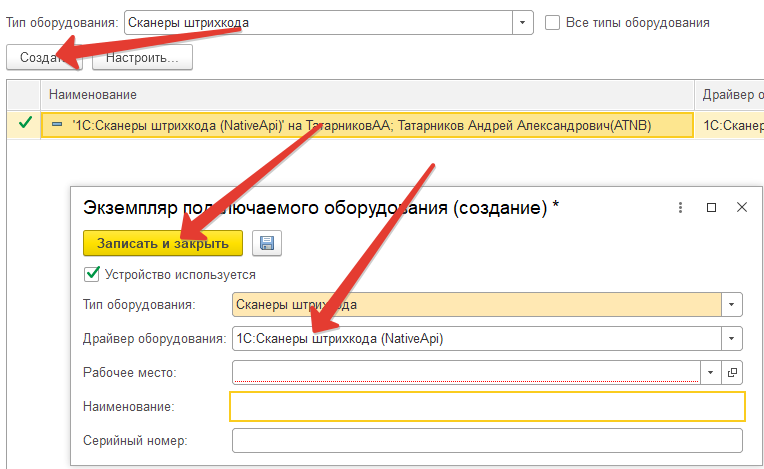
Task: Close the equipment instance creation dialog
Action: (742, 207)
